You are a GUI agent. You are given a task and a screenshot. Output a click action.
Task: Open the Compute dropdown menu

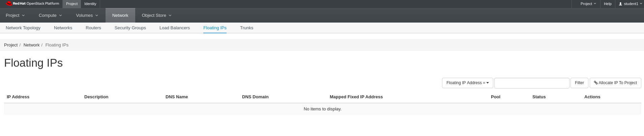pyautogui.click(x=50, y=15)
